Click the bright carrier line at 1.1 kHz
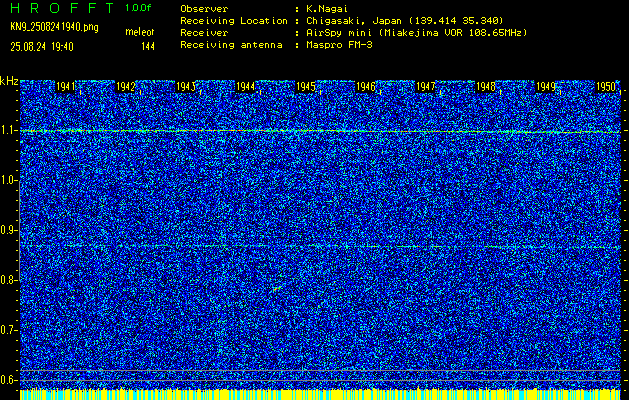Screen dimensions: 629x400 pos(320,131)
